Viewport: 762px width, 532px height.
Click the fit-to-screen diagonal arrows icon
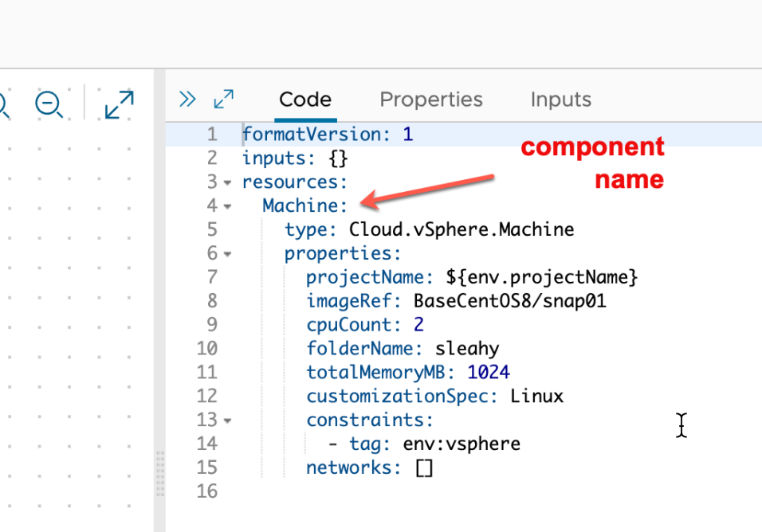[119, 104]
